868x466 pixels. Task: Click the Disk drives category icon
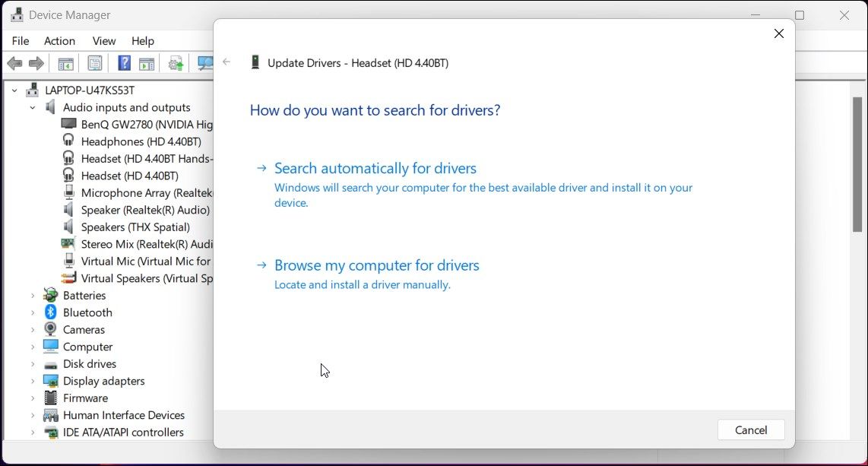pyautogui.click(x=50, y=365)
